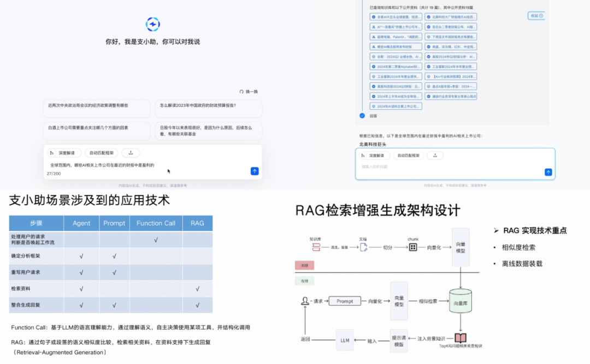This screenshot has width=590, height=364.
Task: Click the checkmark under Function Call for 处理用户的请求
Action: (x=156, y=240)
